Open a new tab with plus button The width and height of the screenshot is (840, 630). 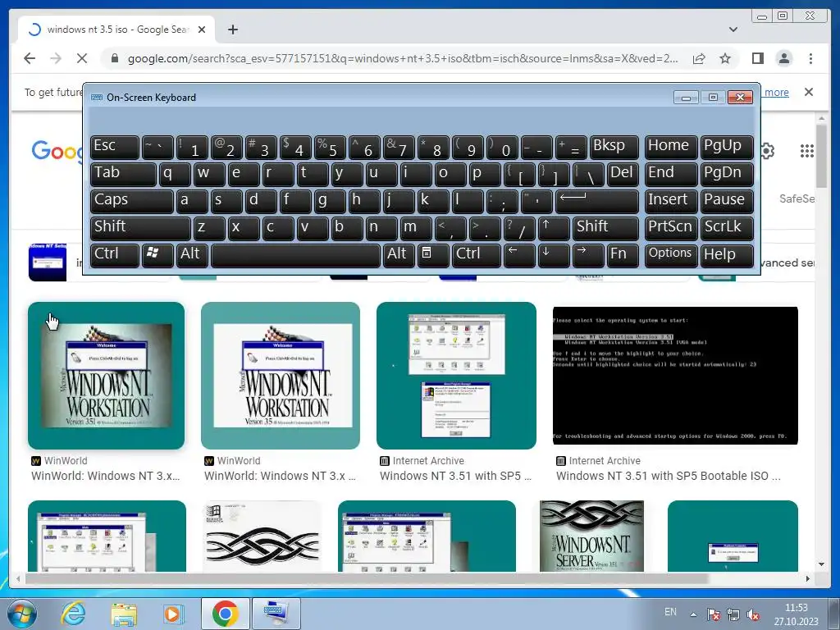point(232,30)
